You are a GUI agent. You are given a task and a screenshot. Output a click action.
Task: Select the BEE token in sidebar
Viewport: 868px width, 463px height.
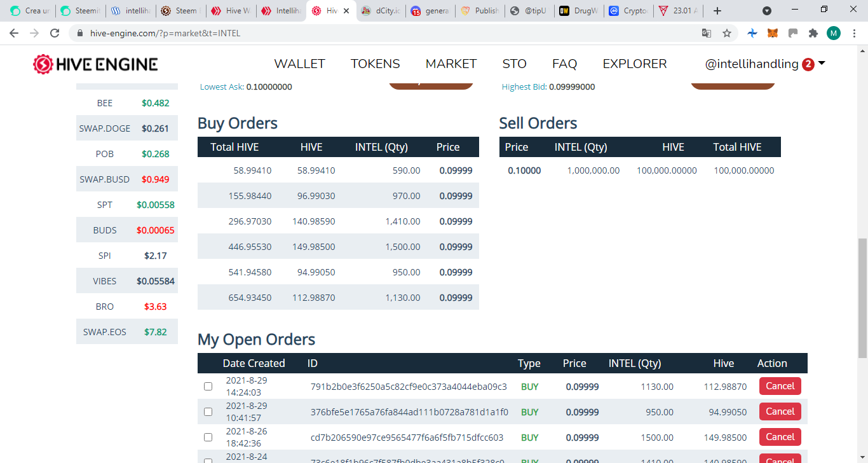point(127,103)
